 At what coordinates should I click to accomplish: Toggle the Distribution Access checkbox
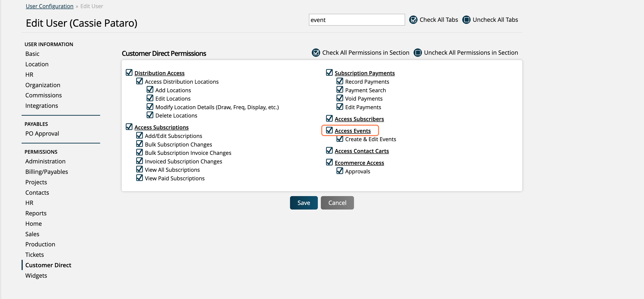(x=129, y=73)
